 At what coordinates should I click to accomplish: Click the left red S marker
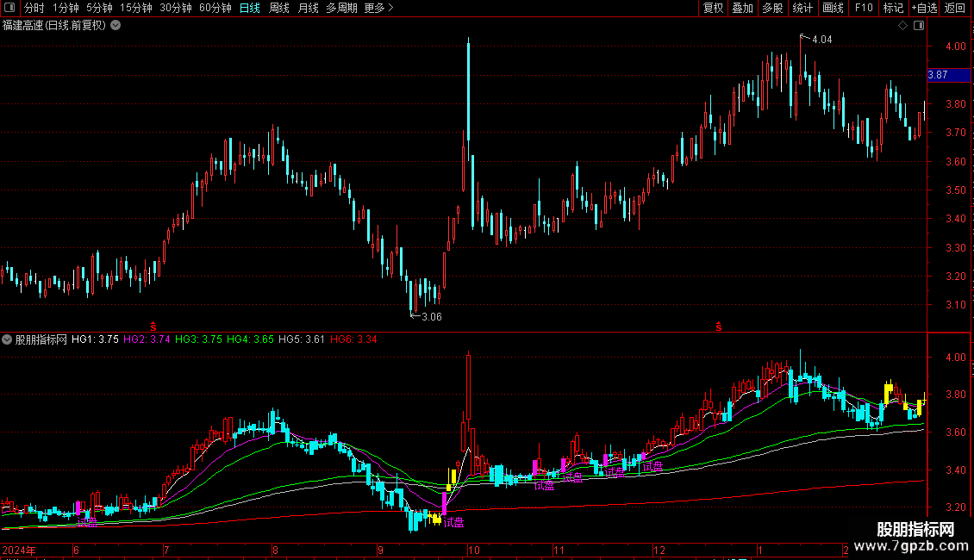(153, 327)
